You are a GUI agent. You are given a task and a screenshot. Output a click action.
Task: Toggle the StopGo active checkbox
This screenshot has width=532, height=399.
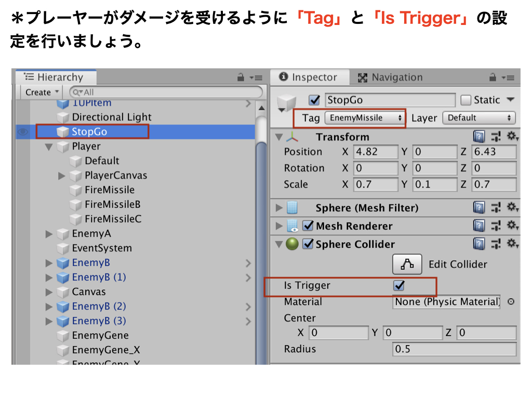(x=314, y=100)
